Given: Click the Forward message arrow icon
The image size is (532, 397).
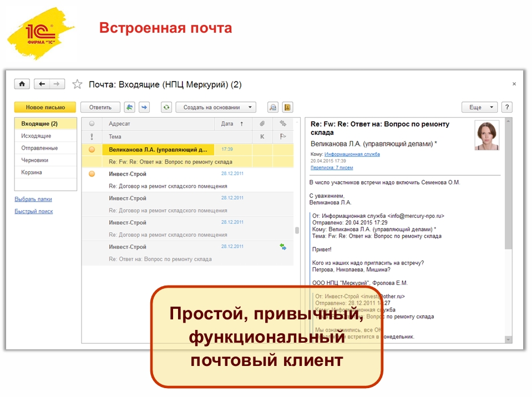Looking at the screenshot, I should (x=144, y=107).
